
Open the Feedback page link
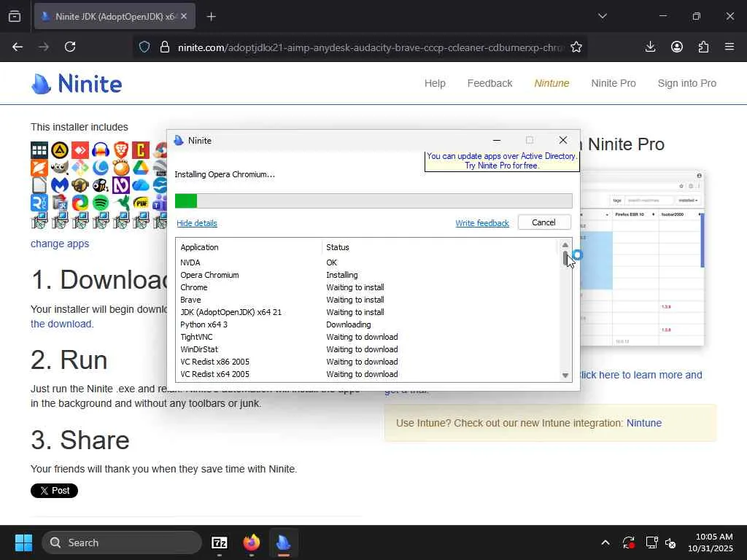pos(489,83)
